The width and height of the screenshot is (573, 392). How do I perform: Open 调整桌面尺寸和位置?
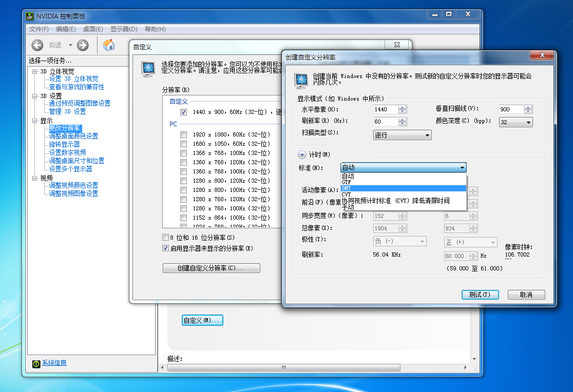coord(77,161)
